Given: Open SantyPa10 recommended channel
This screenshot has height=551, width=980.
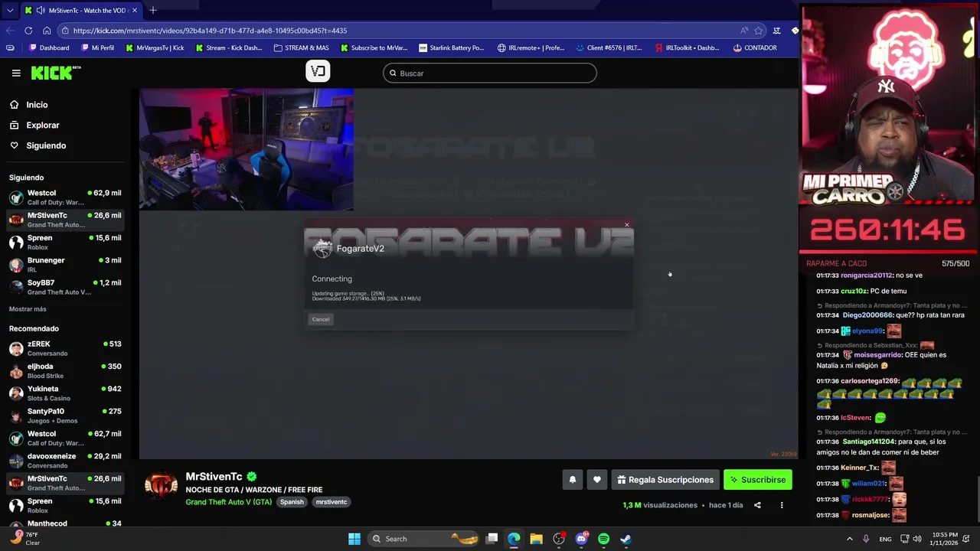Looking at the screenshot, I should [64, 416].
